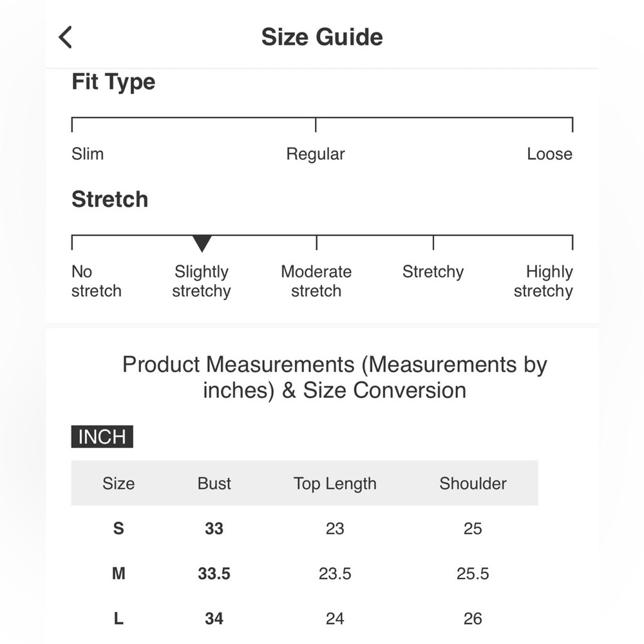Viewport: 644px width, 644px height.
Task: Select the INCH unit tab
Action: [x=102, y=436]
